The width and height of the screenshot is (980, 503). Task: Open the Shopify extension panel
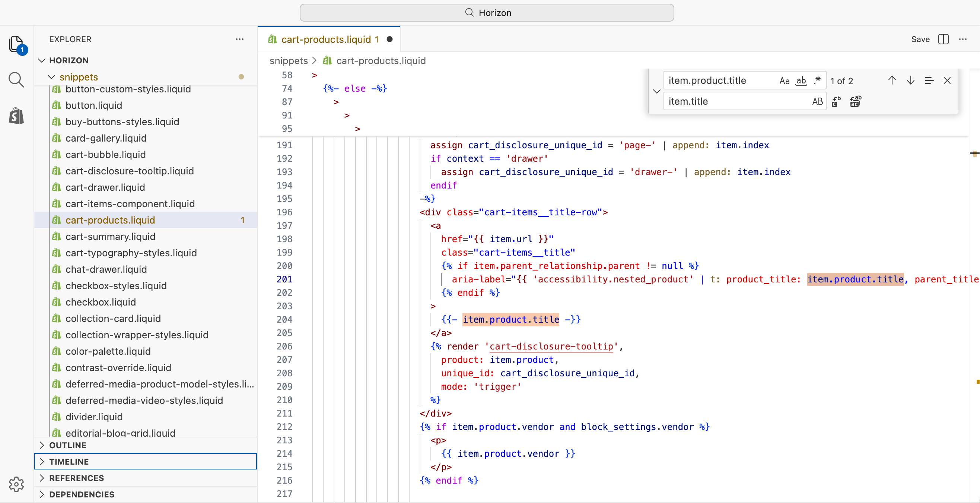(x=16, y=116)
